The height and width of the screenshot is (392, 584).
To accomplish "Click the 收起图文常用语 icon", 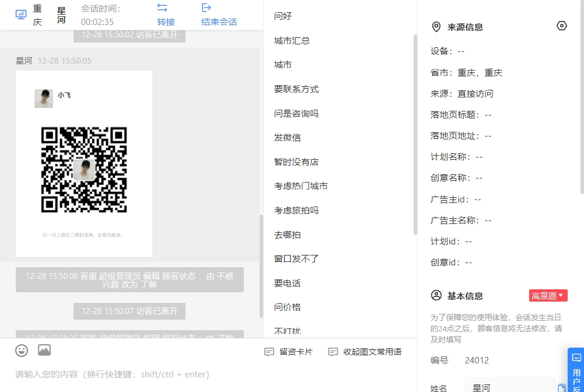I will tap(333, 352).
